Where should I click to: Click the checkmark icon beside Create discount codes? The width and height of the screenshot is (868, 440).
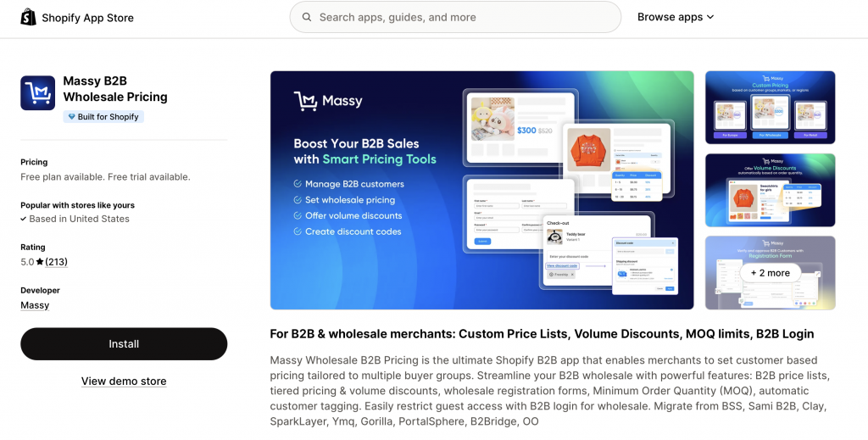point(298,231)
